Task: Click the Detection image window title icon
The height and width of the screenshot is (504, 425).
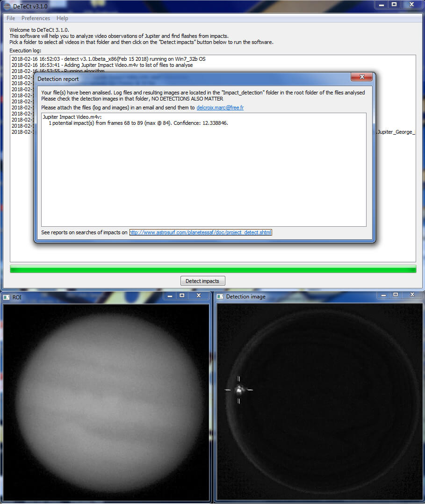Action: pyautogui.click(x=220, y=297)
